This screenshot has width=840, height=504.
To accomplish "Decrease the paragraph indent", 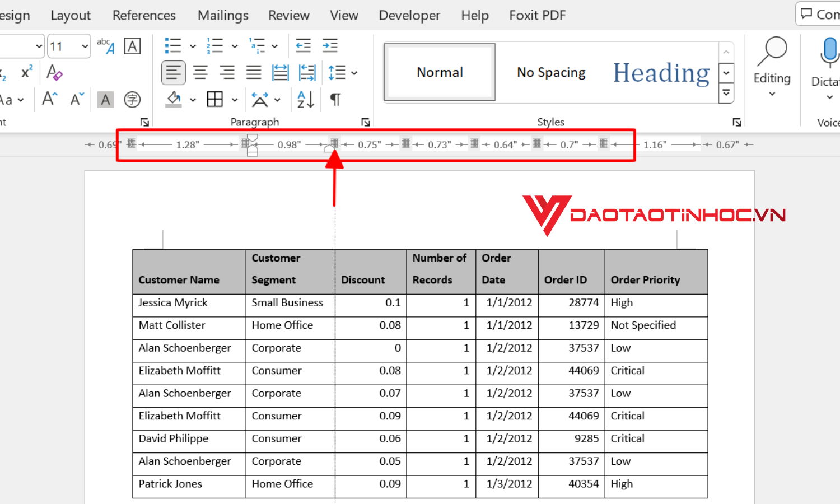I will tap(303, 46).
